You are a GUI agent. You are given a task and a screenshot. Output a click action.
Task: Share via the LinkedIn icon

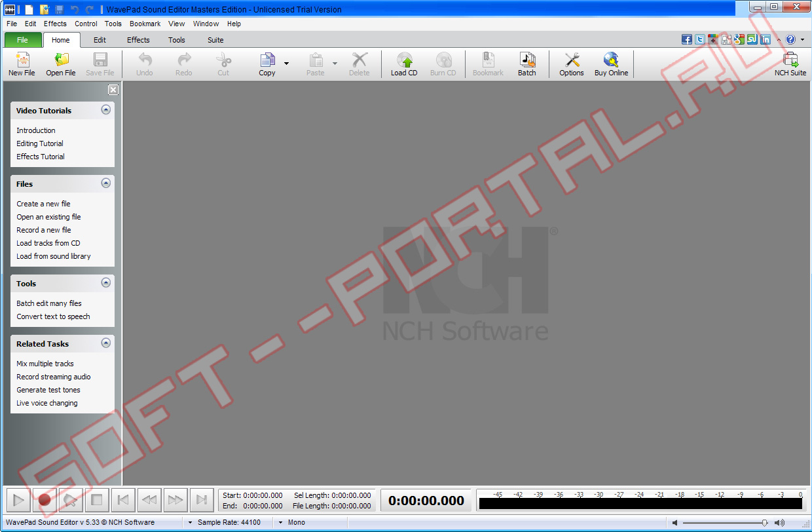click(766, 39)
